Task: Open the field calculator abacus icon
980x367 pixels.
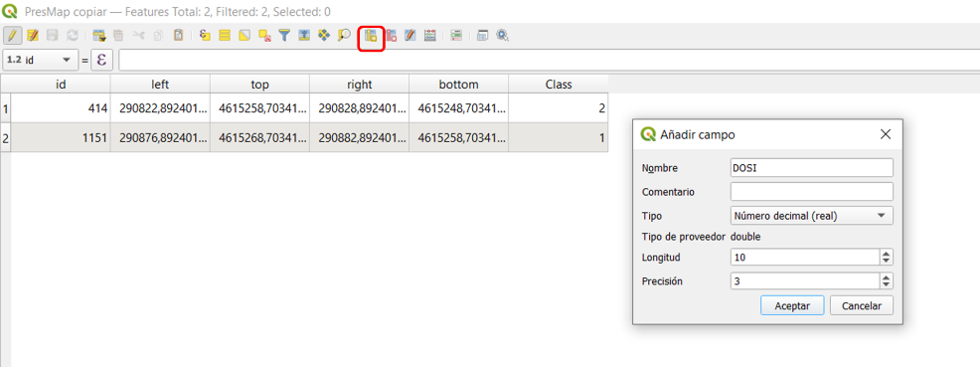Action: (430, 36)
